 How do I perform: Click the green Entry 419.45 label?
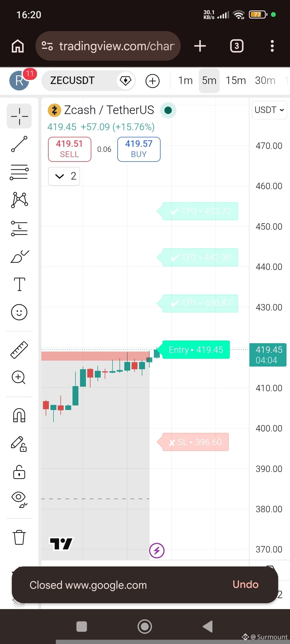point(196,350)
